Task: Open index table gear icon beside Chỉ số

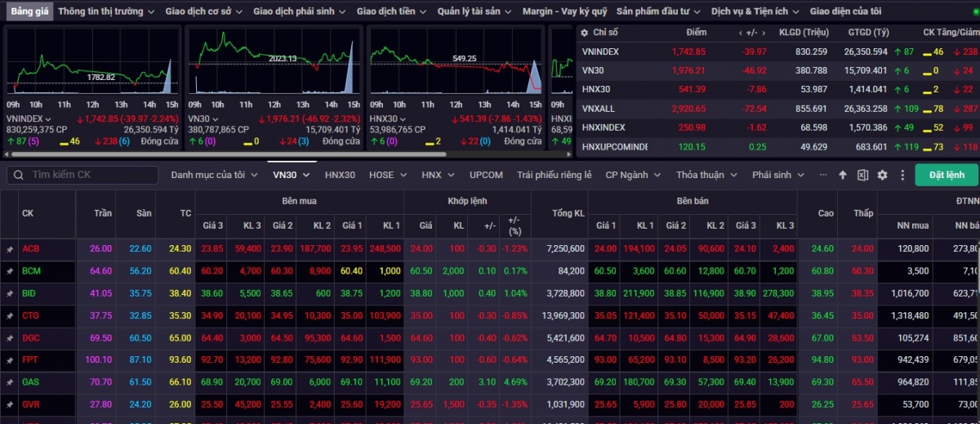Action: click(583, 32)
